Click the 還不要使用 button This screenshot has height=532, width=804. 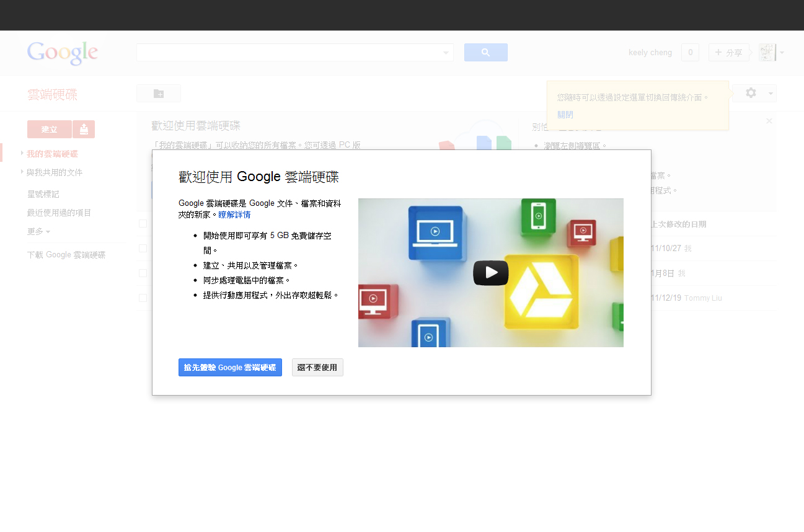coord(317,368)
